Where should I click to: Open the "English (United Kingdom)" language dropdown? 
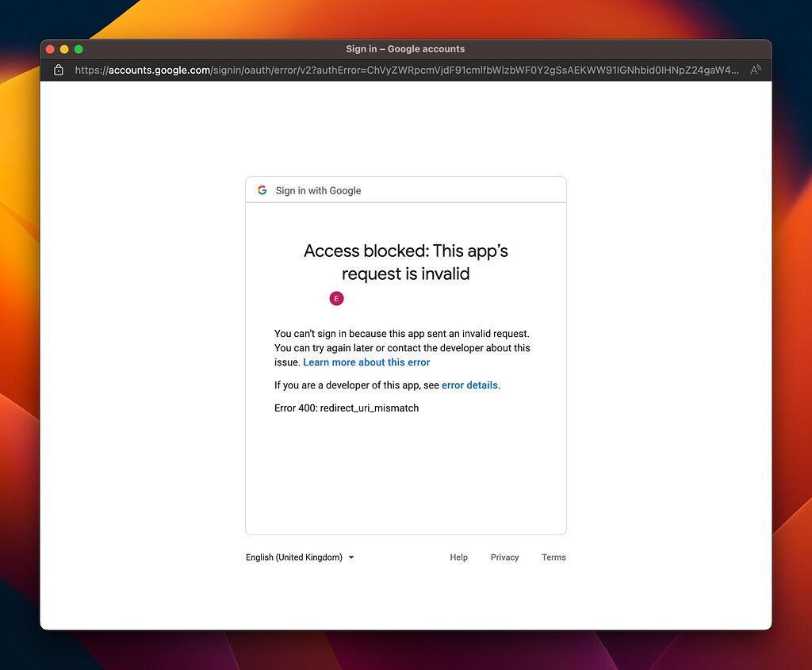click(x=293, y=557)
